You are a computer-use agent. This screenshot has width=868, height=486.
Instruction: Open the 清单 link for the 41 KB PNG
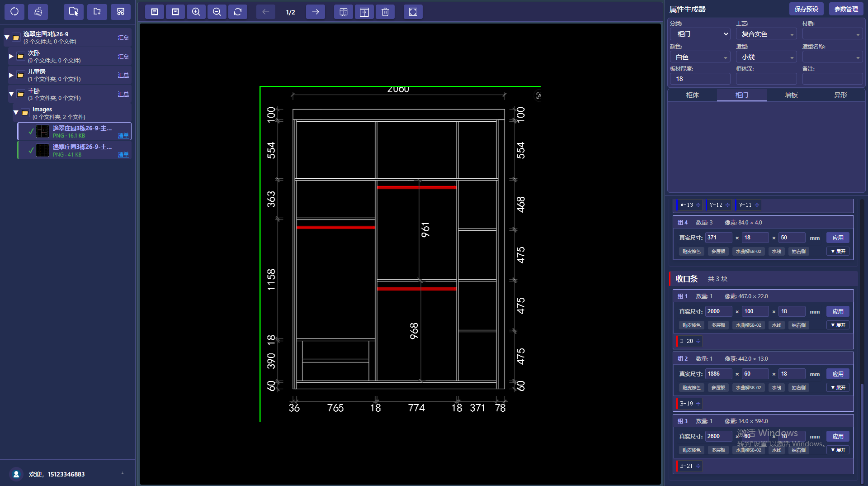pyautogui.click(x=123, y=155)
